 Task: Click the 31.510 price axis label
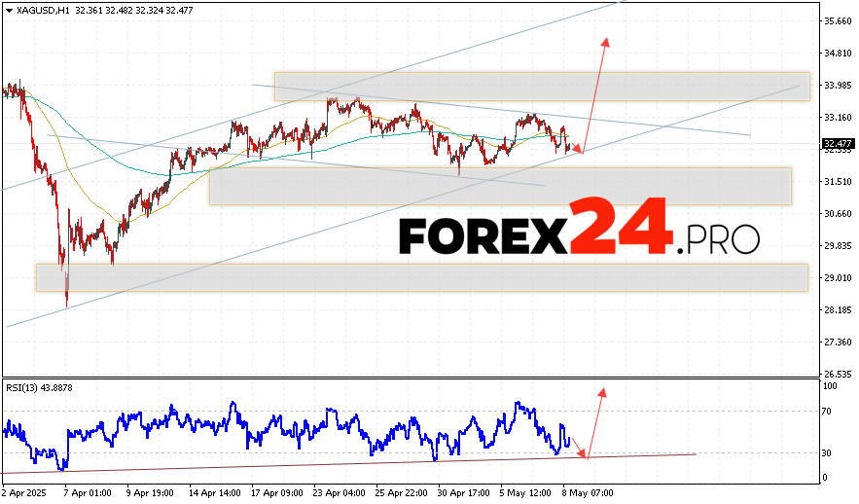838,182
